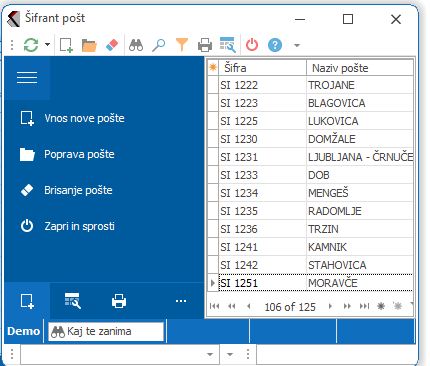Select the MENGEŠ cell

tap(360, 193)
